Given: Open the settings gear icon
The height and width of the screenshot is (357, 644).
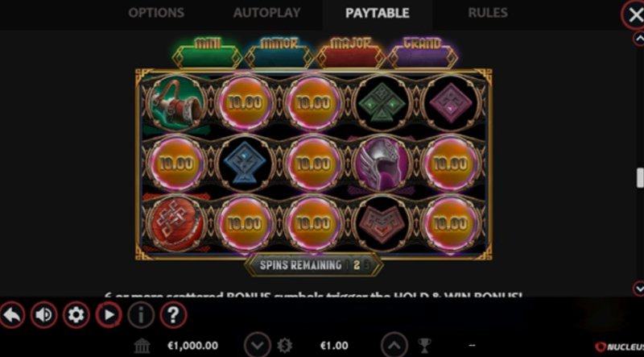Looking at the screenshot, I should (76, 315).
